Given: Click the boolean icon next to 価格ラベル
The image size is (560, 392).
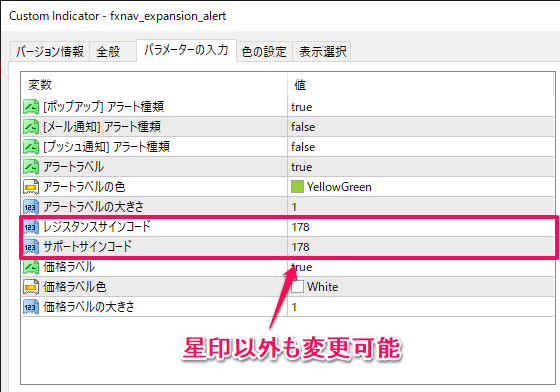Looking at the screenshot, I should [x=31, y=267].
